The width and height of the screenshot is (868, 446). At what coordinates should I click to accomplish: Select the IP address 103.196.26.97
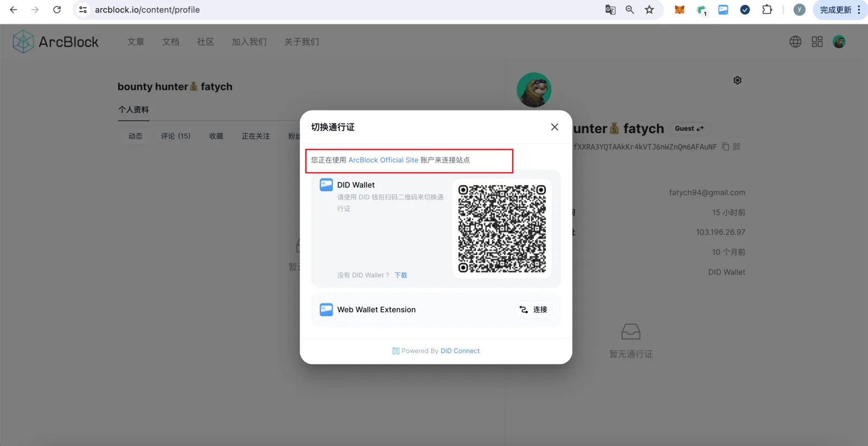coord(720,232)
